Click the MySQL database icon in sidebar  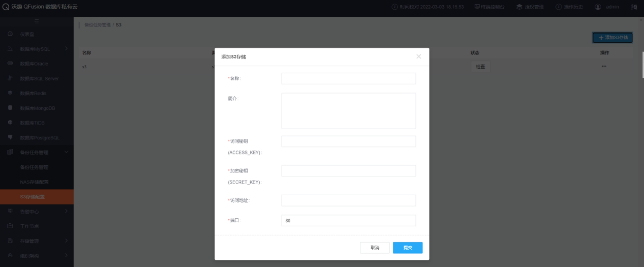pyautogui.click(x=10, y=49)
